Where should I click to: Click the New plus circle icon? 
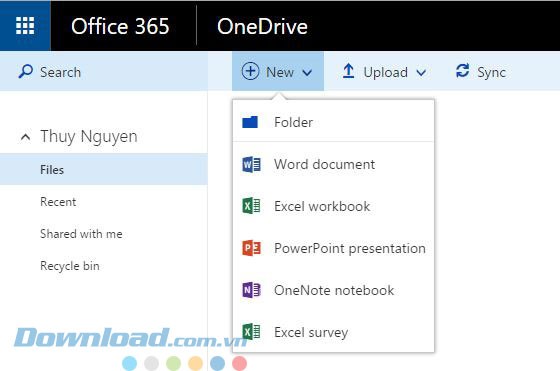(x=250, y=71)
